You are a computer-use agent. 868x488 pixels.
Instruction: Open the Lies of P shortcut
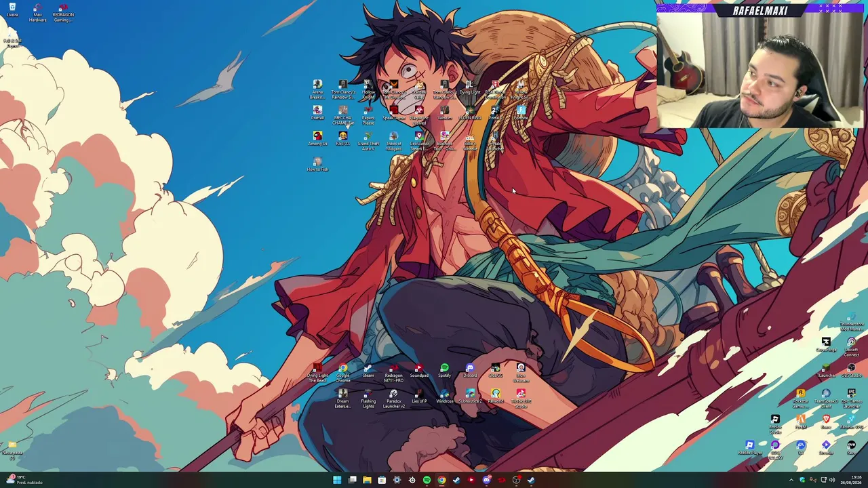click(x=419, y=396)
